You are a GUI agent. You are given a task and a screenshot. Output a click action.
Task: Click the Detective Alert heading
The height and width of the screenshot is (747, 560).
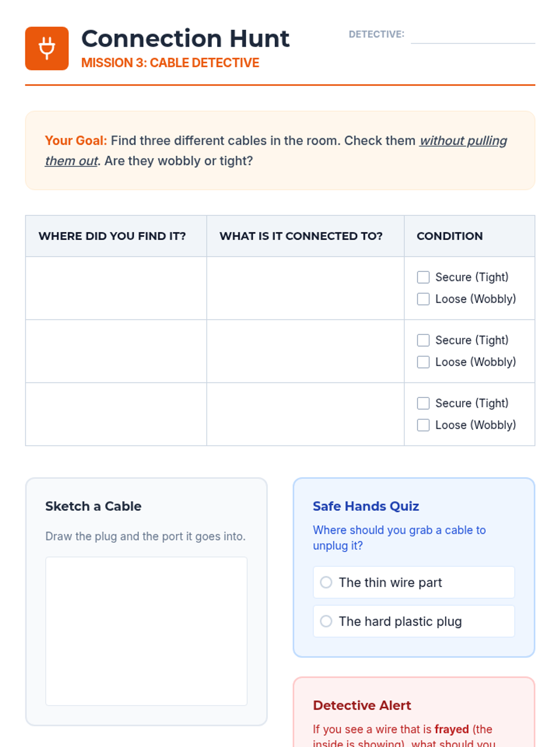362,705
